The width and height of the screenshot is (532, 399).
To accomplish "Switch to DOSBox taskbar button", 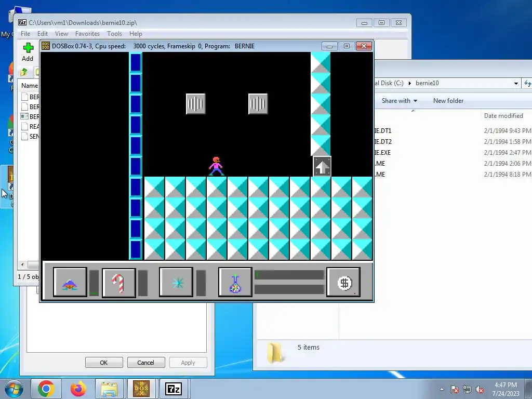I will (x=141, y=389).
